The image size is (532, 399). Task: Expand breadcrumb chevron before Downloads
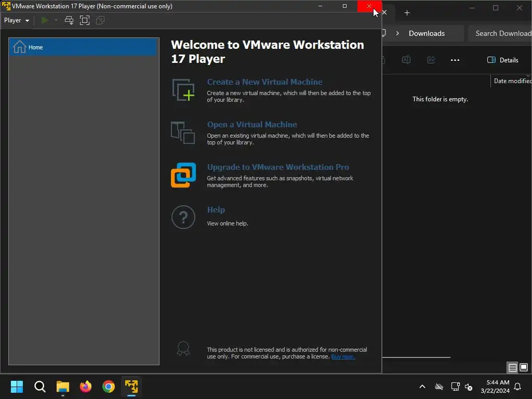click(x=397, y=33)
